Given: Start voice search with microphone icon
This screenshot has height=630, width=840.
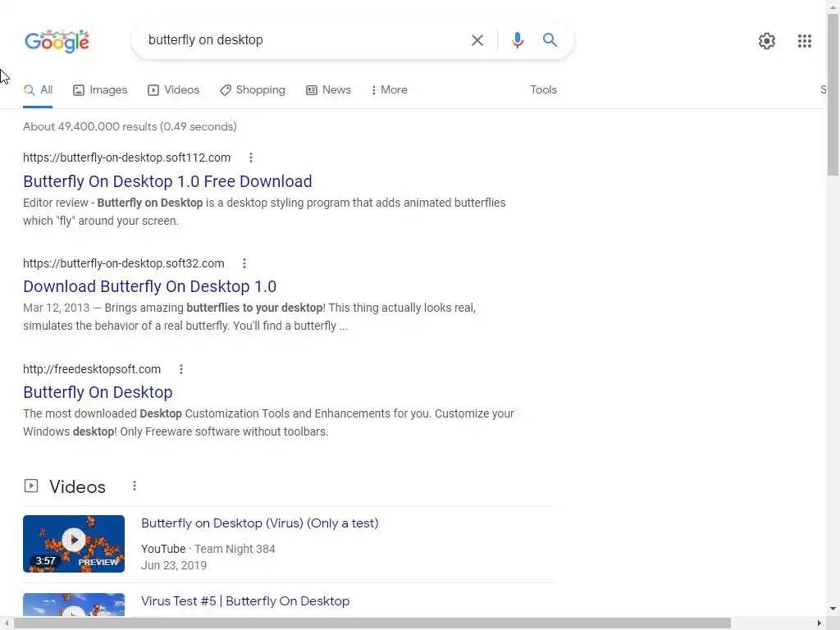Looking at the screenshot, I should 517,40.
